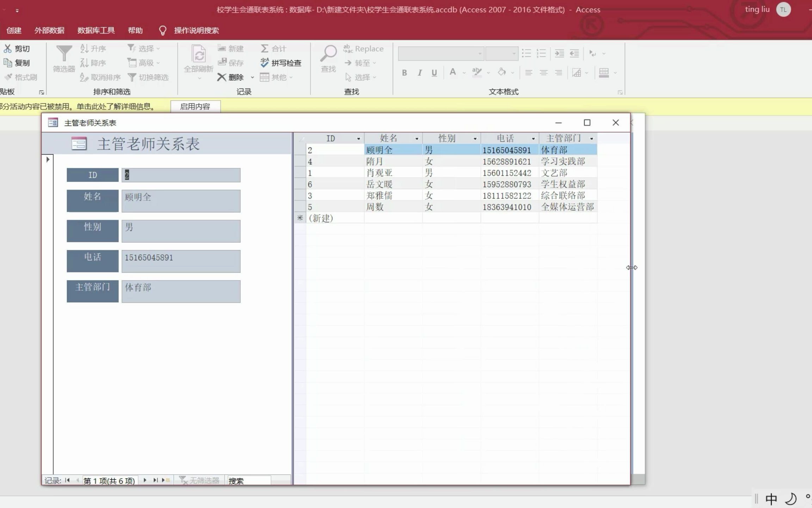The height and width of the screenshot is (508, 812).
Task: Expand the 删除 dropdown arrow
Action: click(252, 77)
